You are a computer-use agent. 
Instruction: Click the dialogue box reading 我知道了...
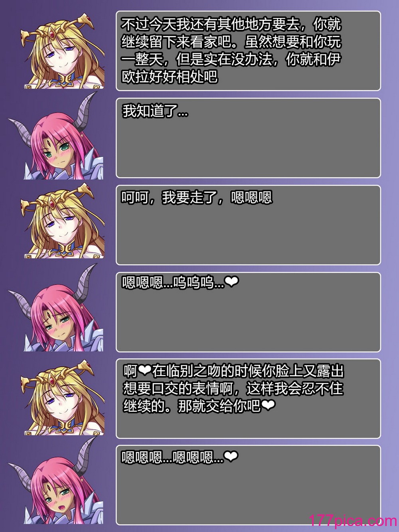pos(248,138)
